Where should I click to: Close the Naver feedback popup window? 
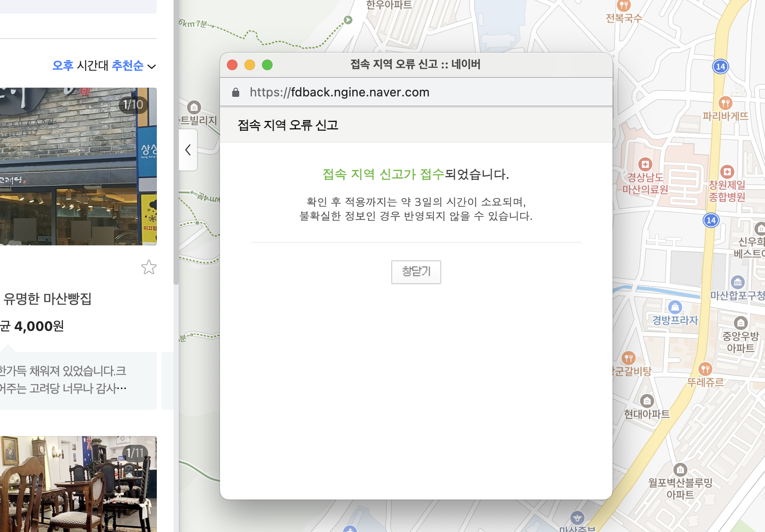pyautogui.click(x=232, y=65)
